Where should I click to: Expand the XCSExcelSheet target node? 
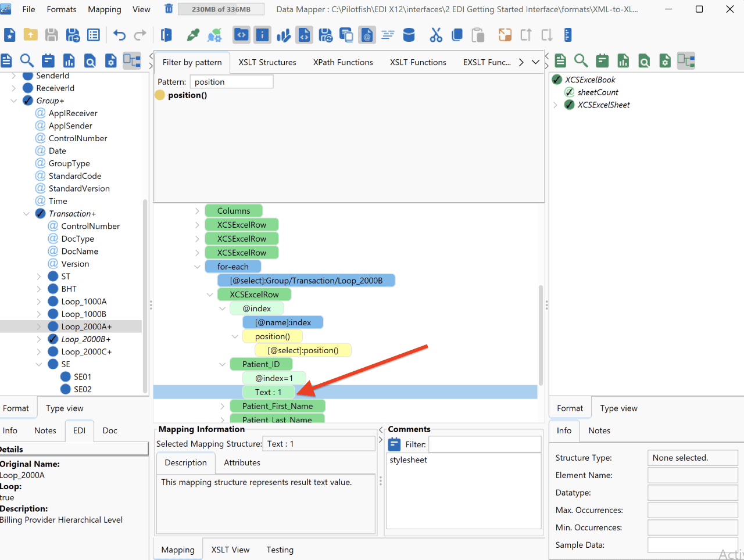556,105
